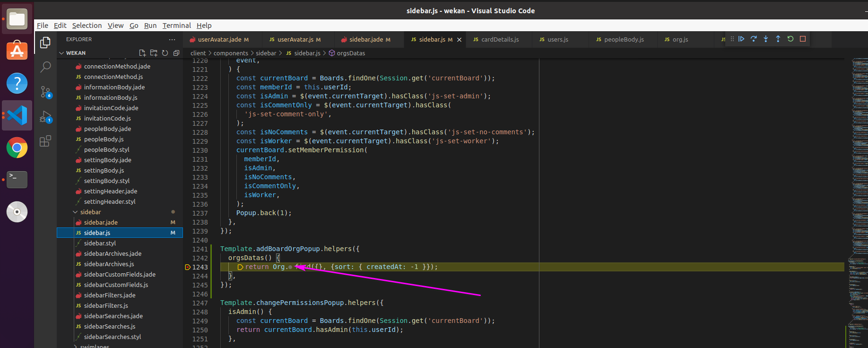Open Files app in Ubuntu dock
The width and height of the screenshot is (868, 348).
click(17, 19)
